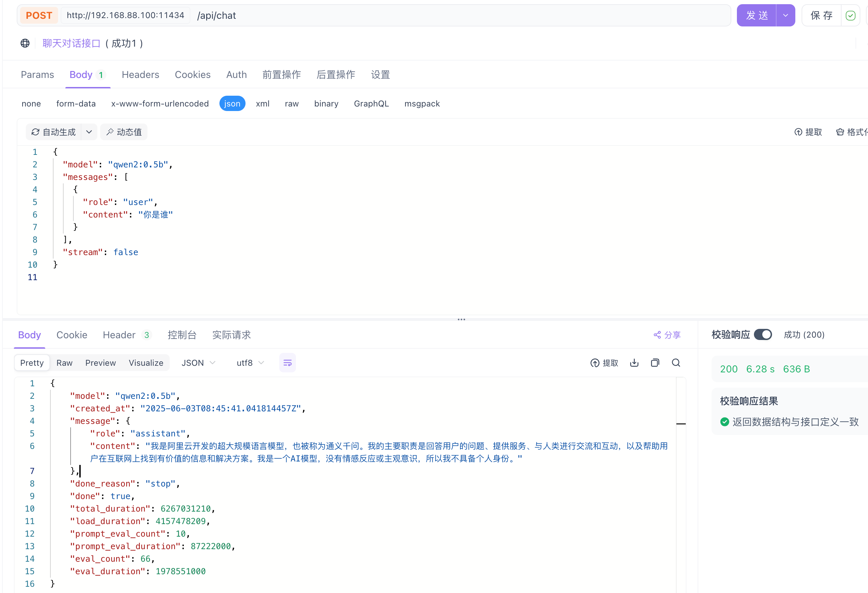This screenshot has height=593, width=868.
Task: Select the Preview view mode
Action: (101, 363)
